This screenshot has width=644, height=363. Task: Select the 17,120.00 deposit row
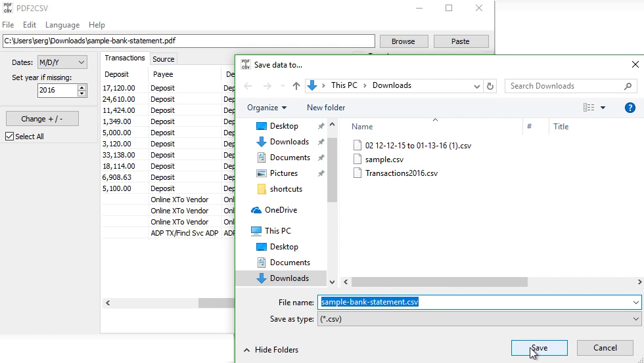pos(168,88)
